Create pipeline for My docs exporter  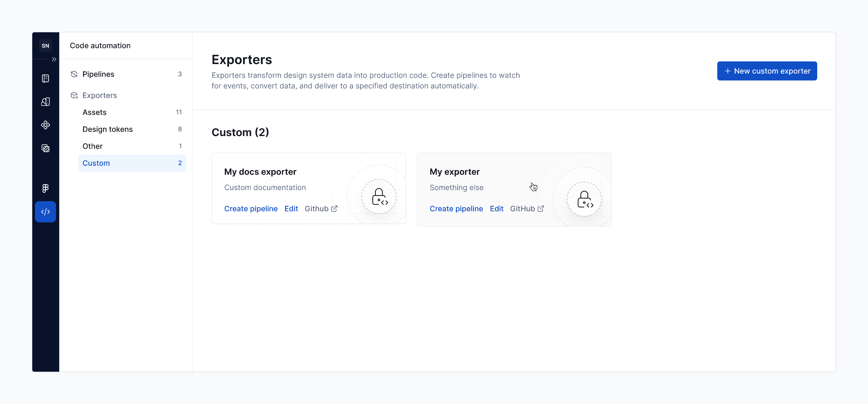[x=251, y=209]
